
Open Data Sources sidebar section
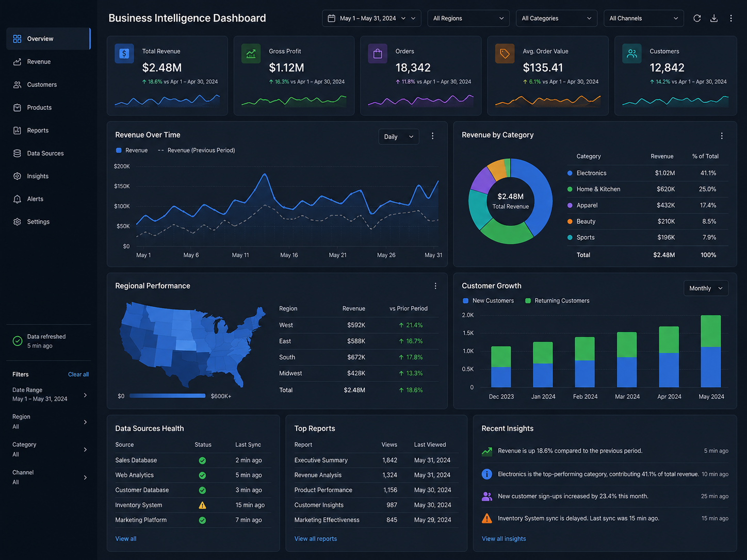tap(48, 153)
